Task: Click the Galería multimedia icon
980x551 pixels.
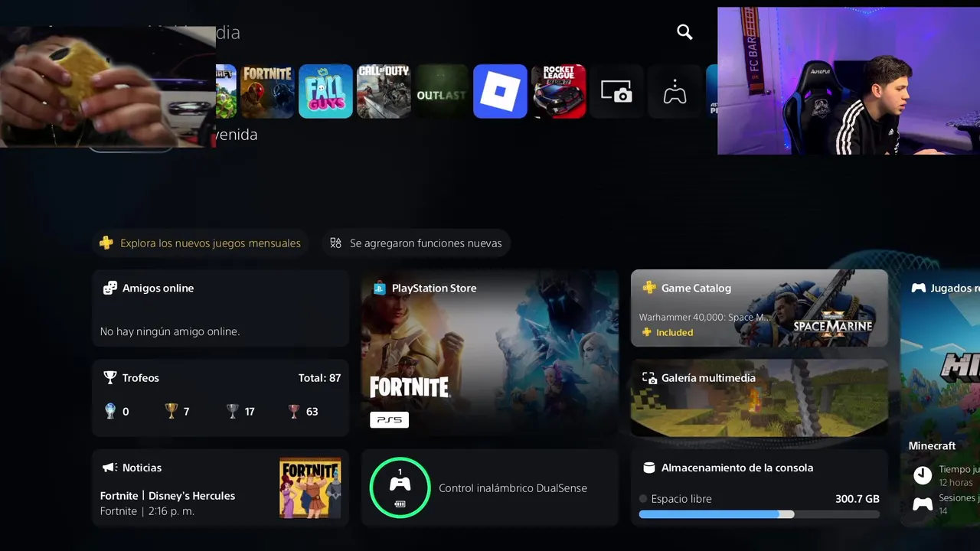Action: (x=649, y=377)
